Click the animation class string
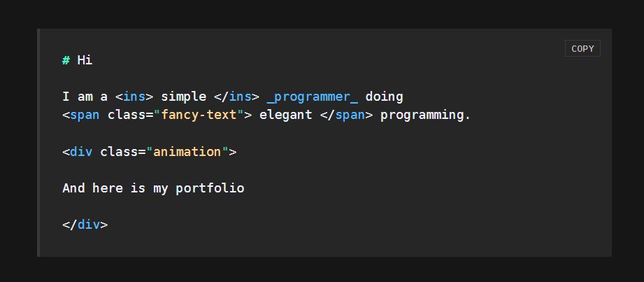The width and height of the screenshot is (644, 282). coord(187,151)
